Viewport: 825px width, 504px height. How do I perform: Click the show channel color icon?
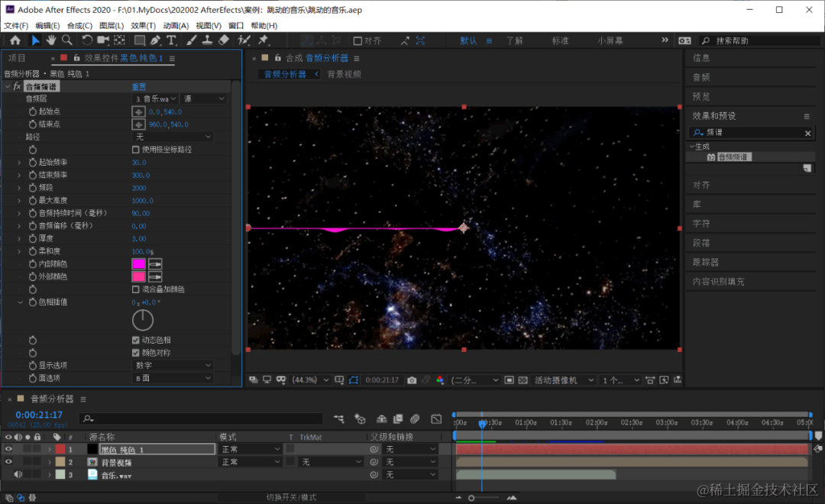pyautogui.click(x=440, y=380)
